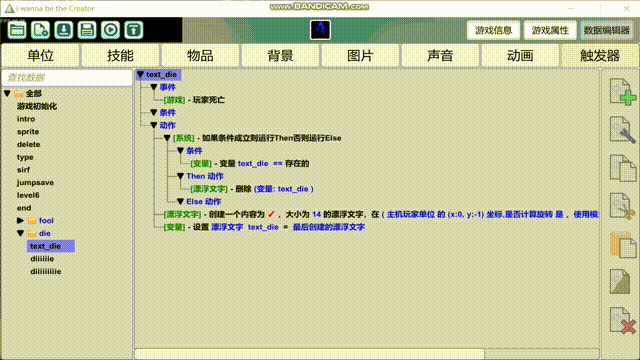Click the 查找数据 search field
640x360 pixels.
point(67,78)
